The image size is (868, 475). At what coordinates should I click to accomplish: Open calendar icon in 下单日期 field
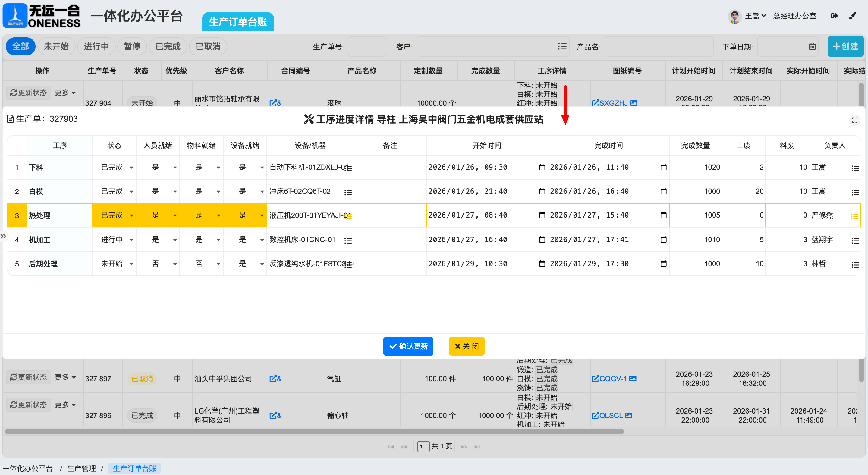[x=812, y=46]
